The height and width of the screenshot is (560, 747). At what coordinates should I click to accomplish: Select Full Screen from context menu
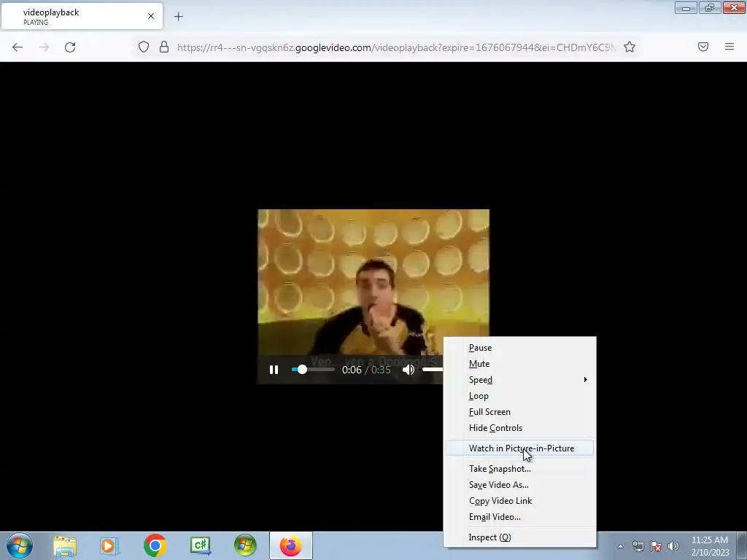click(x=520, y=412)
